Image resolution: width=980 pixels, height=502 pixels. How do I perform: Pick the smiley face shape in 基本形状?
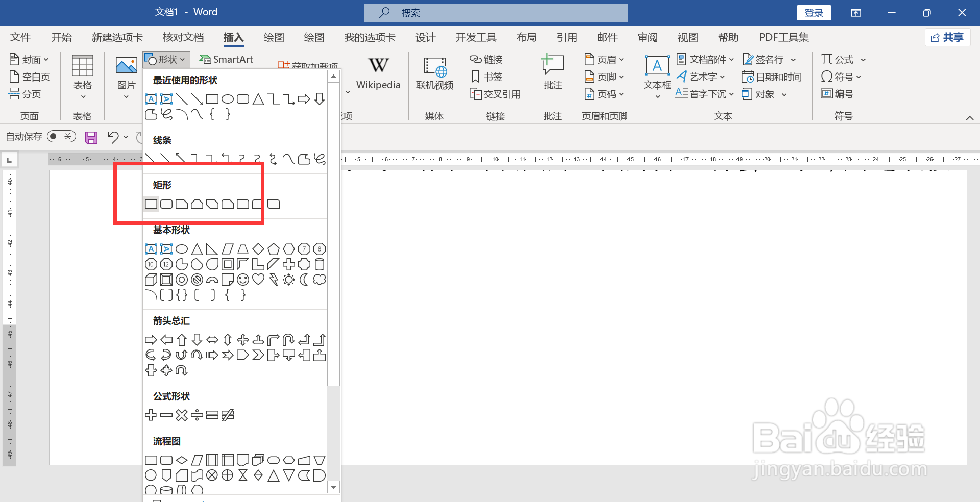click(243, 280)
